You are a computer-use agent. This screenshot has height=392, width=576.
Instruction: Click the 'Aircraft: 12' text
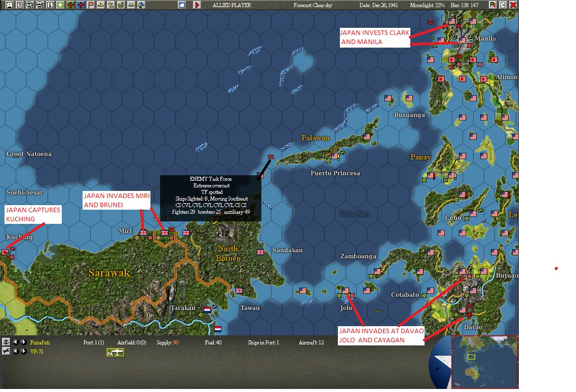click(311, 342)
